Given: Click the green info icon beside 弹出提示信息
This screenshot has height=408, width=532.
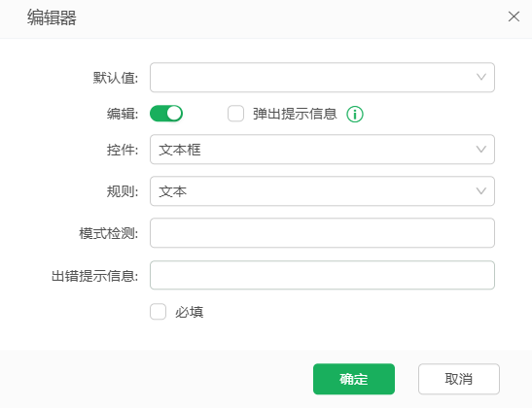Looking at the screenshot, I should (x=355, y=114).
